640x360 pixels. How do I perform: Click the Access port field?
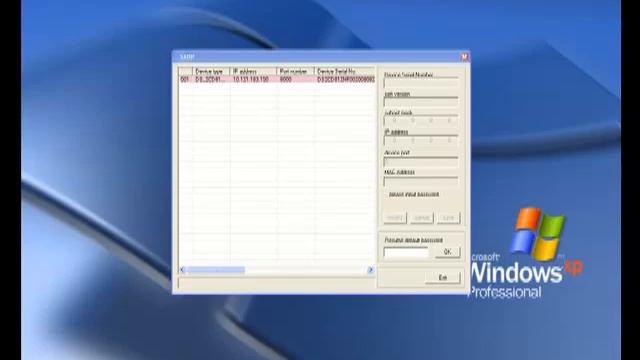(x=421, y=162)
